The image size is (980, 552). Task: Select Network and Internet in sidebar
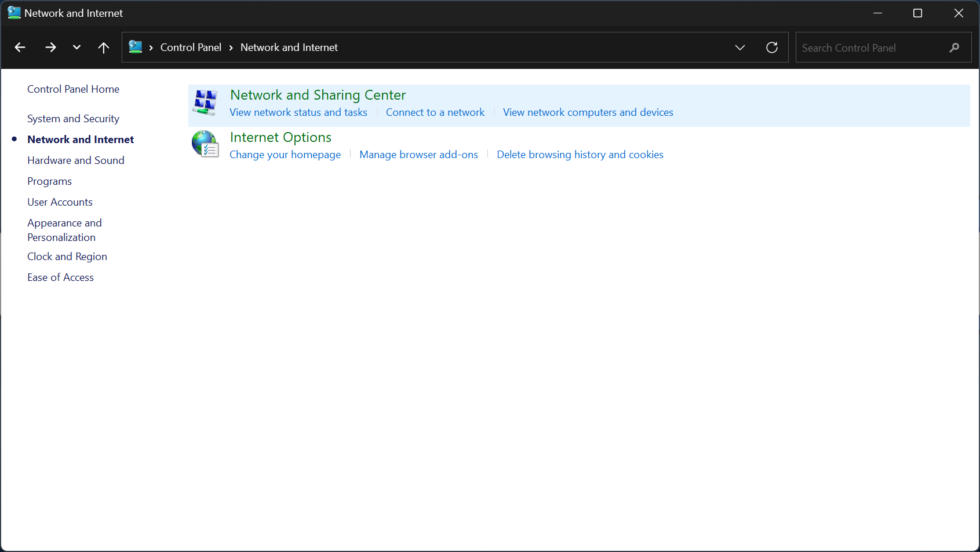tap(81, 140)
